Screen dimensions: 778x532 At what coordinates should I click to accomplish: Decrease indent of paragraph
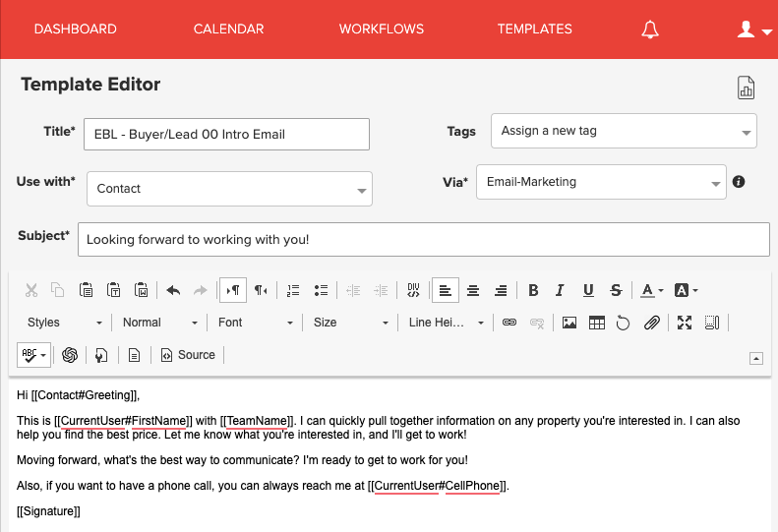pos(353,290)
